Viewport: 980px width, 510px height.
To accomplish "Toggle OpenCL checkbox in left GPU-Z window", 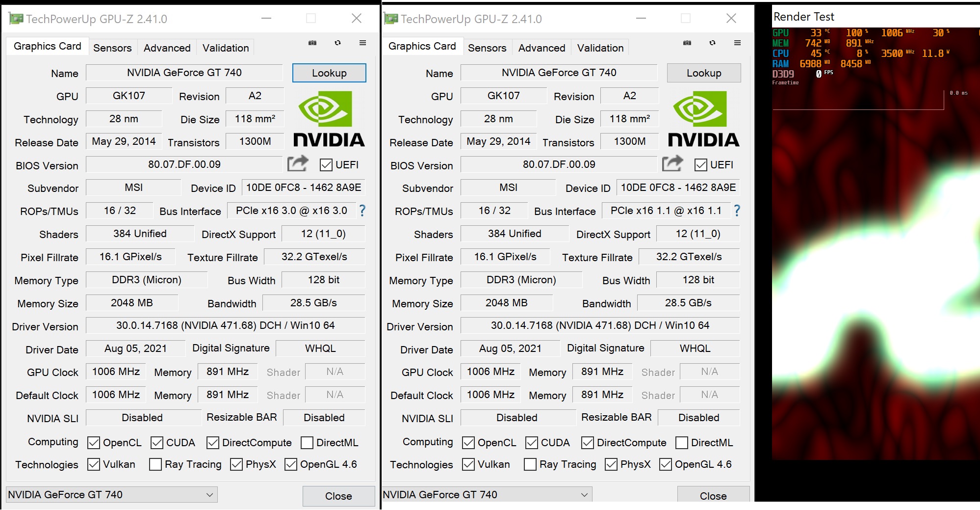I will pos(93,443).
